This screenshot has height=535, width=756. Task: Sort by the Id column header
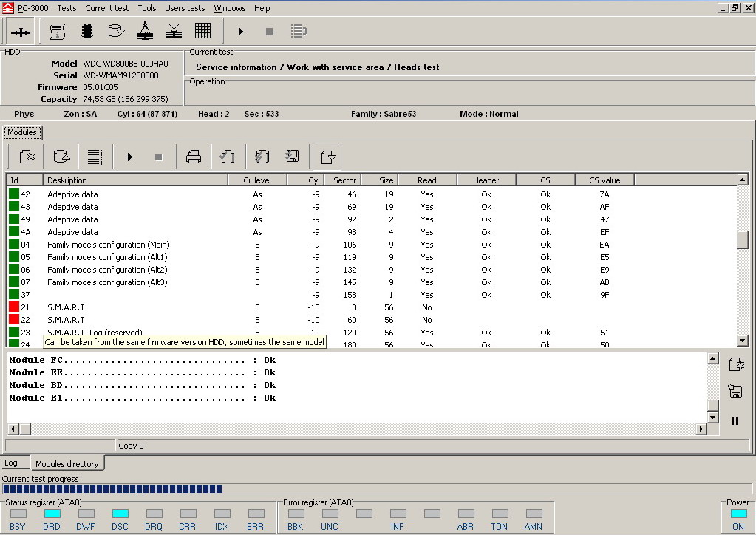(24, 180)
